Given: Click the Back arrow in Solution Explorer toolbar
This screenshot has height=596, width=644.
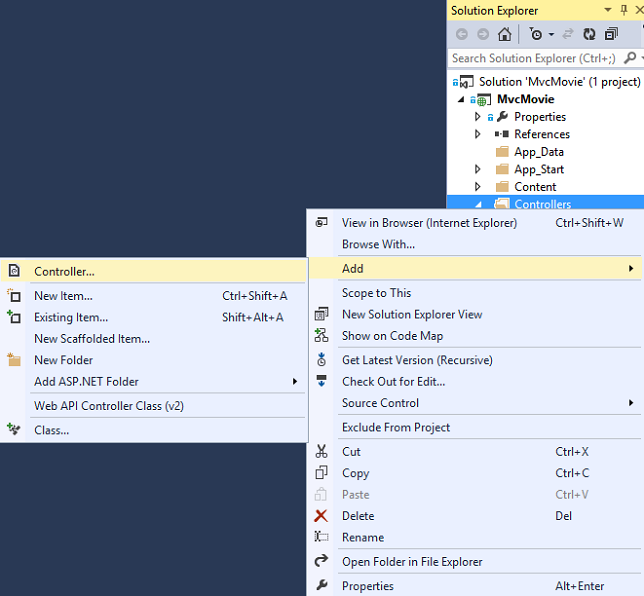Looking at the screenshot, I should pyautogui.click(x=462, y=34).
